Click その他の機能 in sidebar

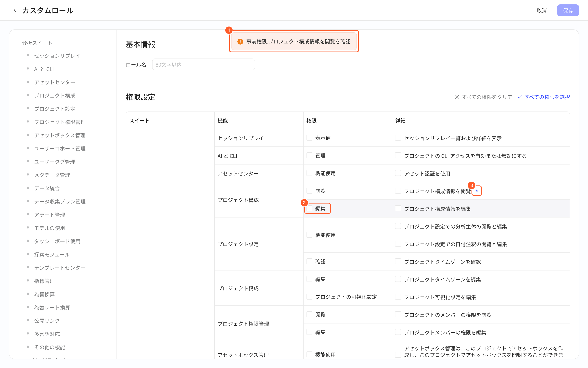pyautogui.click(x=50, y=347)
